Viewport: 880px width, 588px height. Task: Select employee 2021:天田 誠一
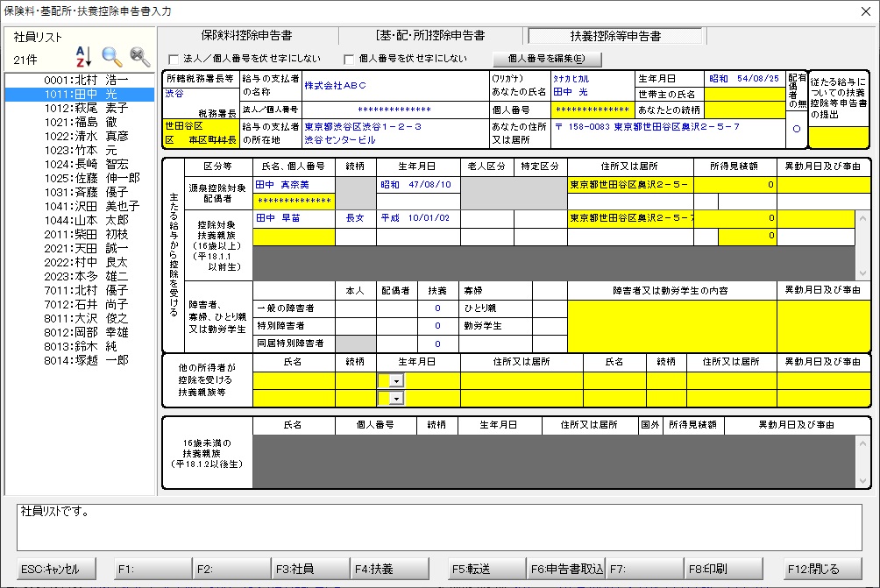80,249
